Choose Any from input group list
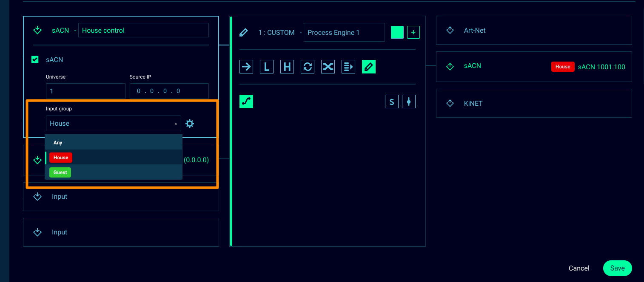644x282 pixels. pos(58,143)
